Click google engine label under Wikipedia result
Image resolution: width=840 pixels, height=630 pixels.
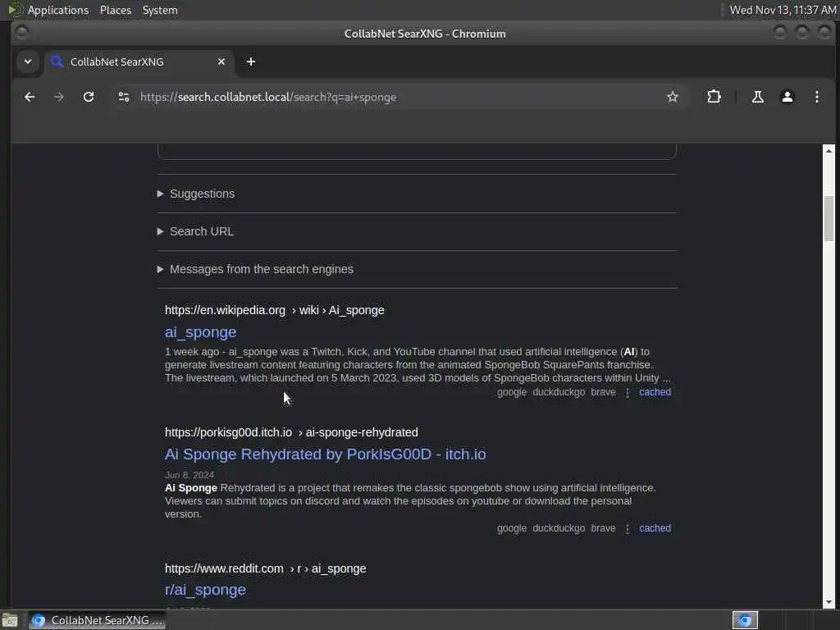point(512,392)
